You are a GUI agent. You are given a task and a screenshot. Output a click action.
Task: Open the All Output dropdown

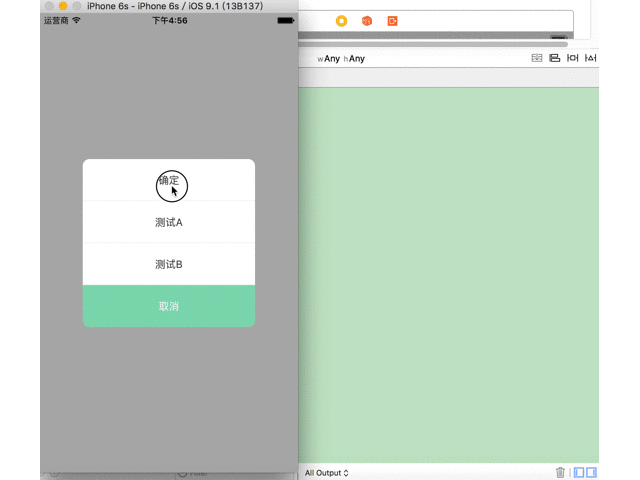coord(327,472)
